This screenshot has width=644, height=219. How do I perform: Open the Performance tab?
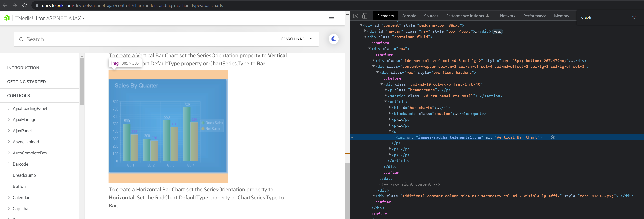point(534,16)
